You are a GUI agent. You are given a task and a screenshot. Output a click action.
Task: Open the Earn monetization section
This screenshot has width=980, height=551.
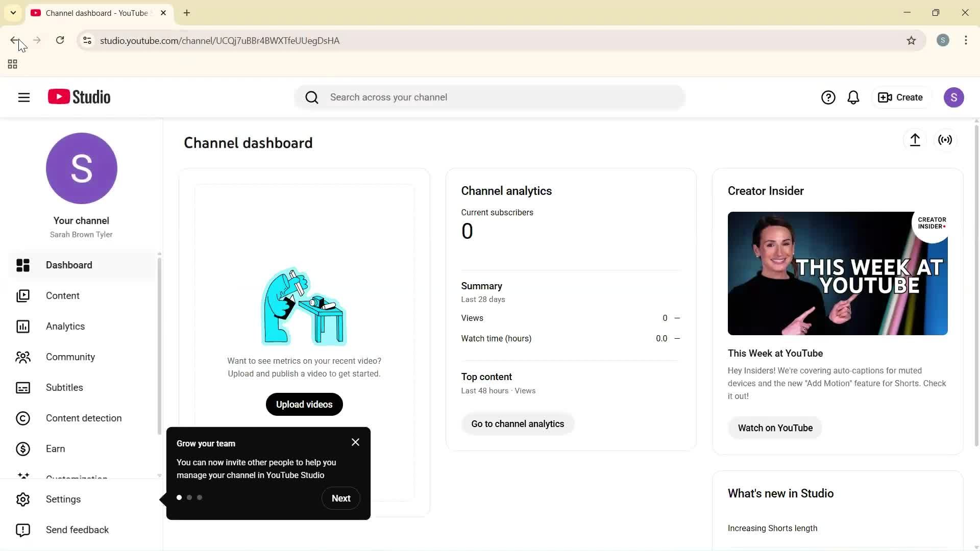coord(55,448)
